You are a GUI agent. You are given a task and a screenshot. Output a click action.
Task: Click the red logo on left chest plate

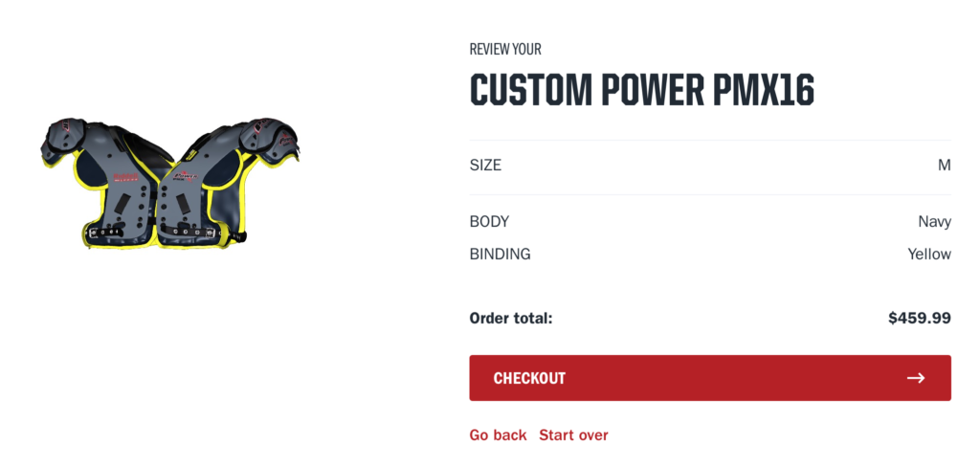pos(125,177)
